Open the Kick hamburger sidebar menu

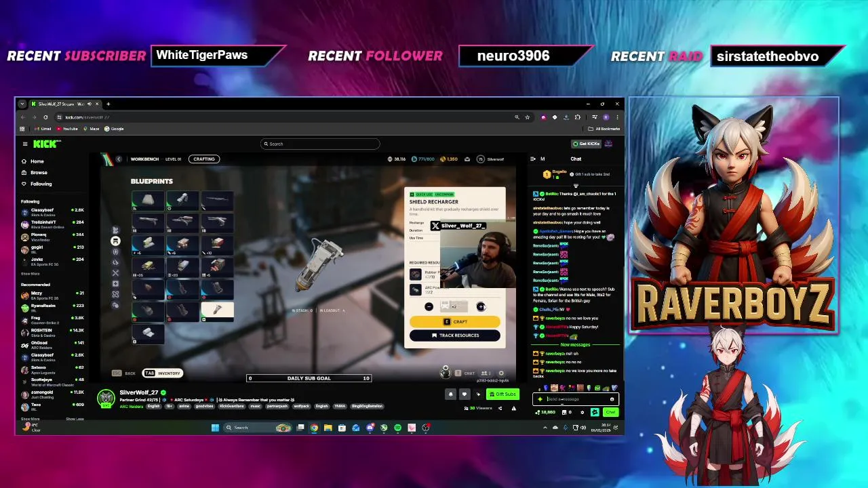click(25, 144)
